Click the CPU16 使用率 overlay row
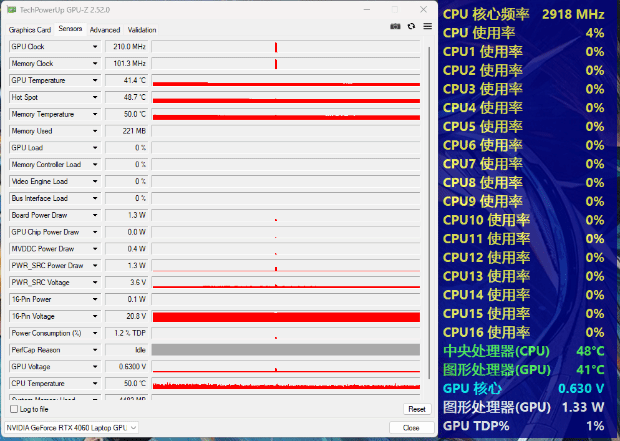 coord(524,332)
